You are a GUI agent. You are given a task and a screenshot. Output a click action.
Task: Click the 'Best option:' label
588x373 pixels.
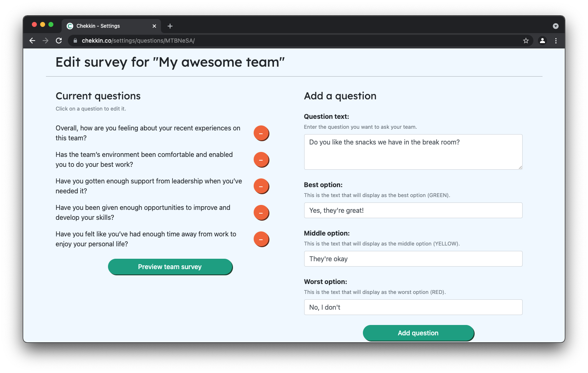click(x=323, y=185)
